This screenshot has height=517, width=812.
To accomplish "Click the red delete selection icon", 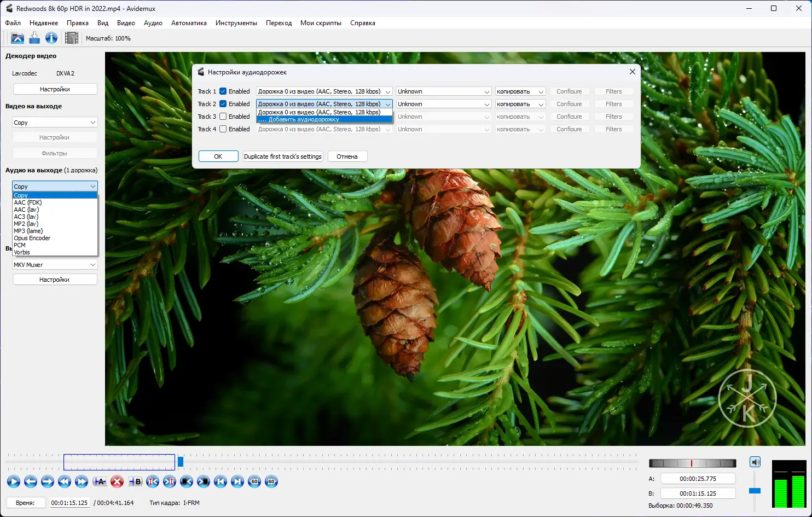I will [117, 481].
